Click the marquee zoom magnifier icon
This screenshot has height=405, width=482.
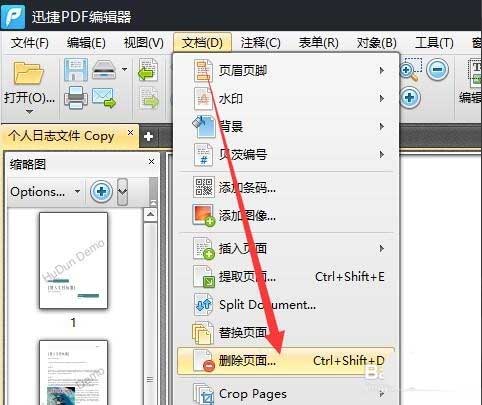point(410,70)
